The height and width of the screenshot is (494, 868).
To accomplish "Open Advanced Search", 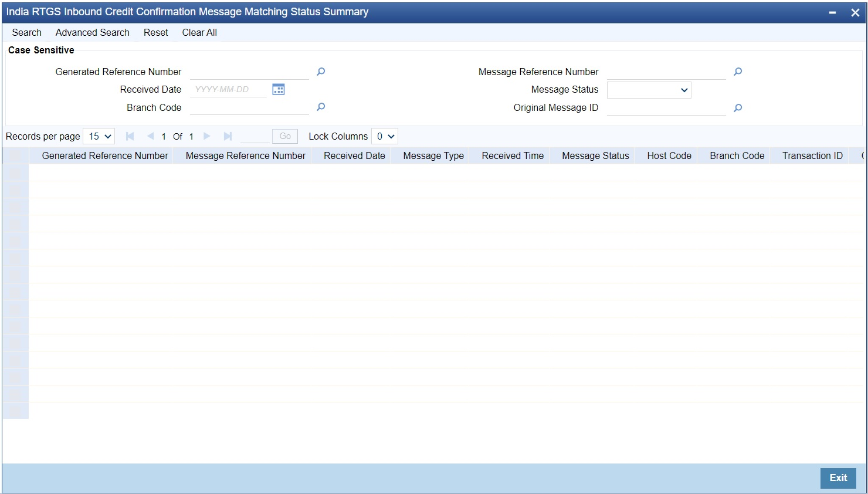I will tap(93, 32).
